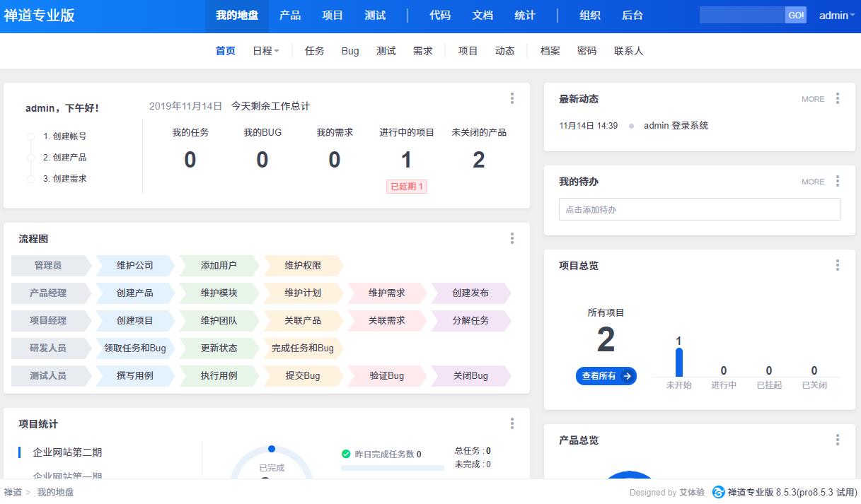
Task: Click the 我的BUG count 0
Action: 262,160
